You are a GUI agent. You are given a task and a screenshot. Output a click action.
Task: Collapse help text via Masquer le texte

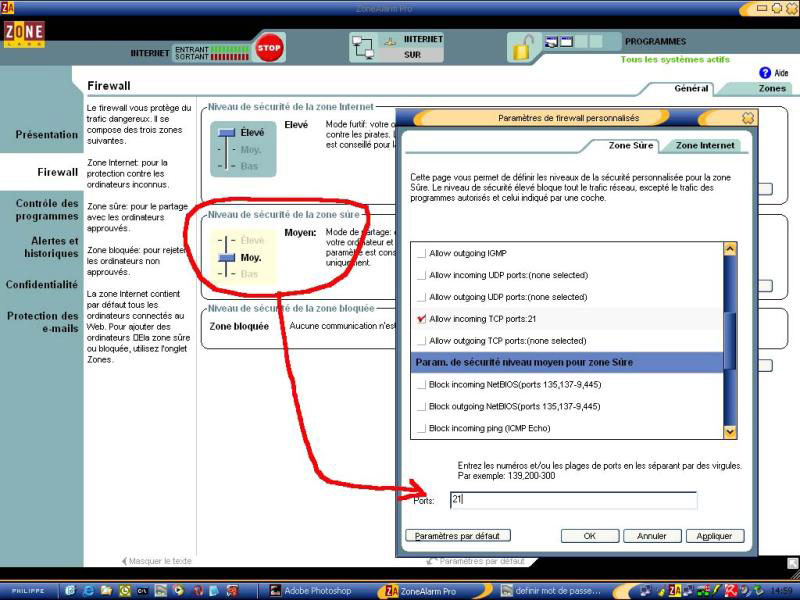tap(155, 561)
